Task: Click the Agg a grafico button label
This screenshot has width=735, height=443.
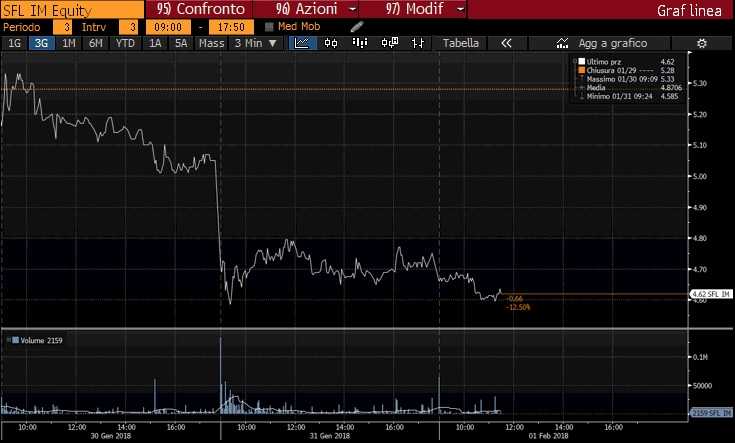Action: (x=613, y=43)
